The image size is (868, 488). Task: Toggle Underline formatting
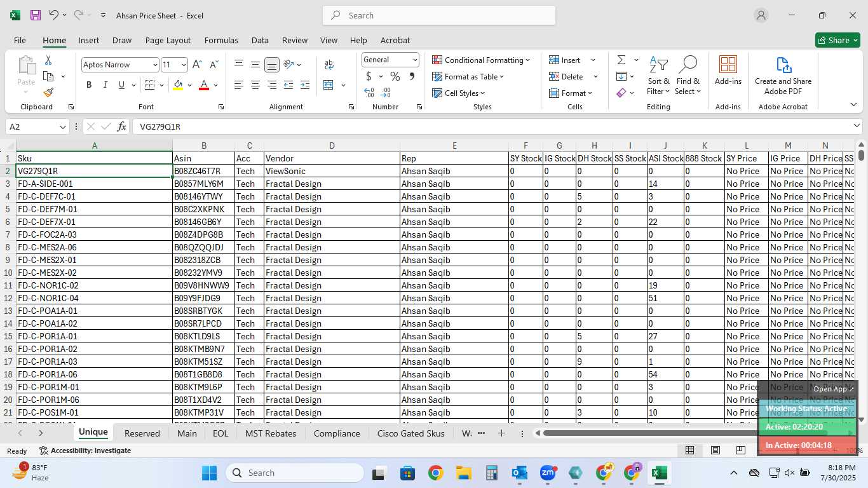click(121, 85)
